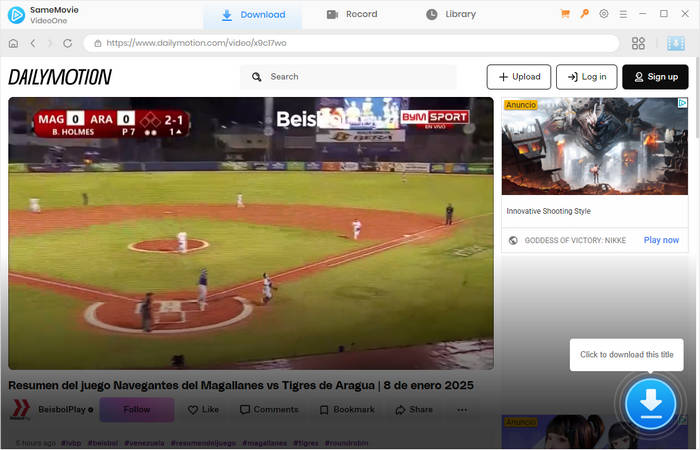Bookmark this video
This screenshot has width=700, height=450.
click(x=347, y=410)
